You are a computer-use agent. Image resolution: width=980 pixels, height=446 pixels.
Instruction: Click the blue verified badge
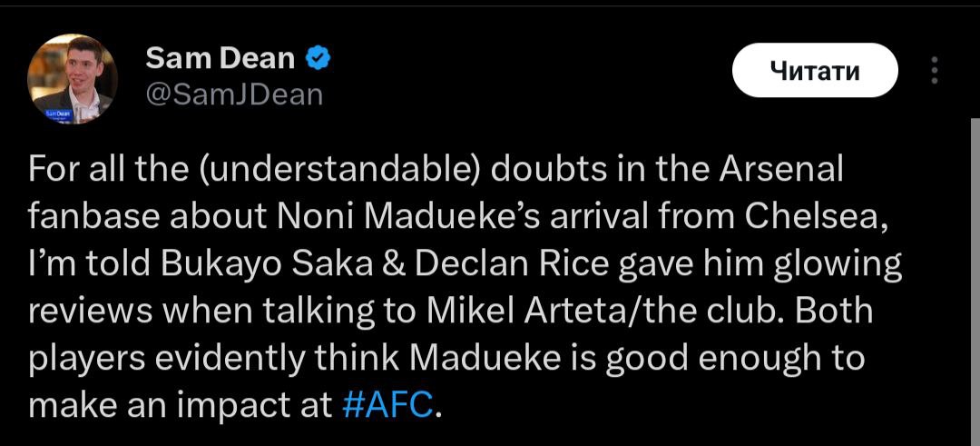(x=318, y=59)
